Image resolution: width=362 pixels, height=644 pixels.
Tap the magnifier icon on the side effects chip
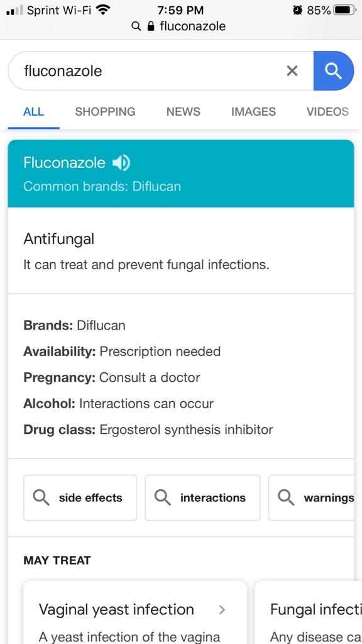click(41, 498)
